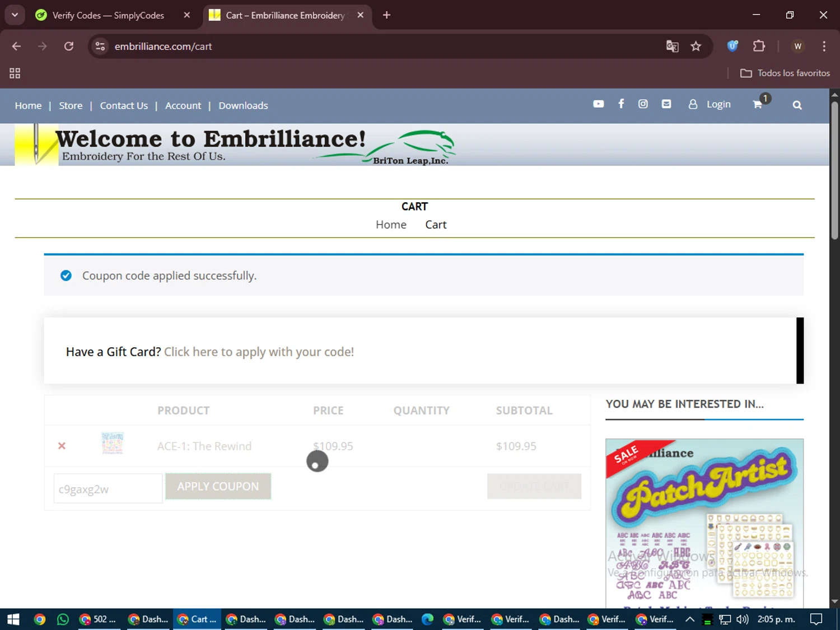The width and height of the screenshot is (840, 630).
Task: Select the Cart – Embrilliance Embroidery tab
Action: tap(284, 15)
